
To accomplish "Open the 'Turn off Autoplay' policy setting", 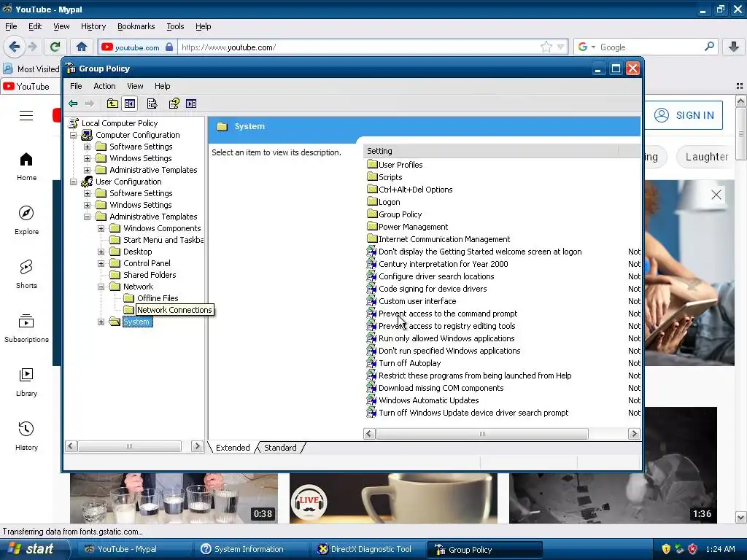I will (x=409, y=363).
